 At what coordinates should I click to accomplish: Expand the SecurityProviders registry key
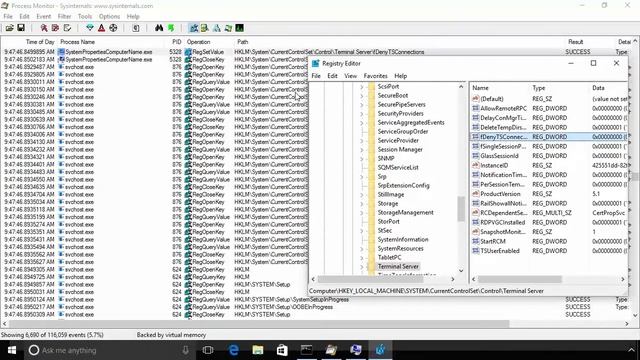tap(362, 113)
